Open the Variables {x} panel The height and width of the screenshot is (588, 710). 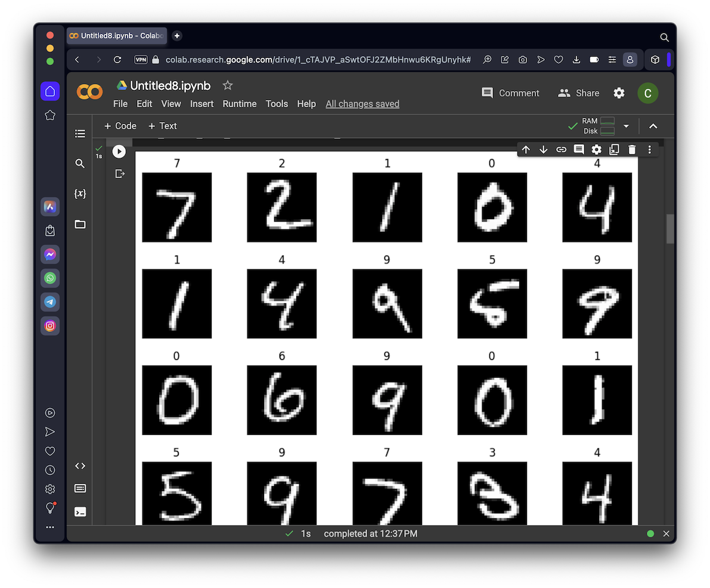pos(80,194)
